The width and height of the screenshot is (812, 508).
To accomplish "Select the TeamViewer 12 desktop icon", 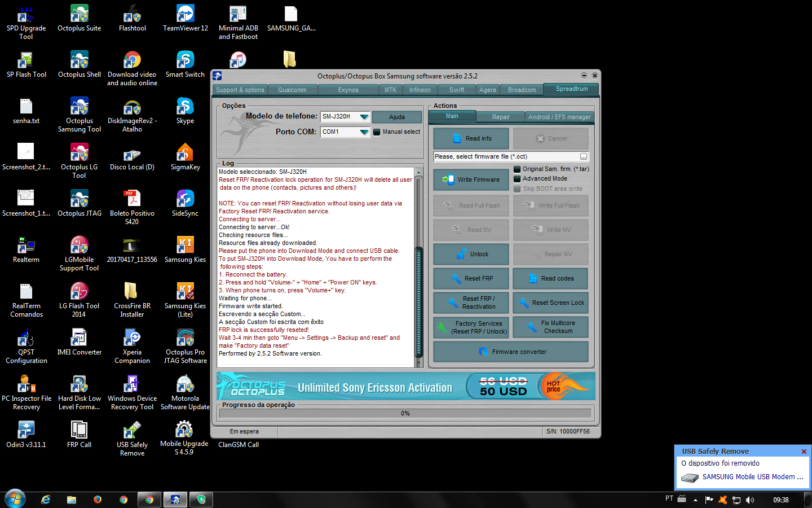I will click(186, 18).
